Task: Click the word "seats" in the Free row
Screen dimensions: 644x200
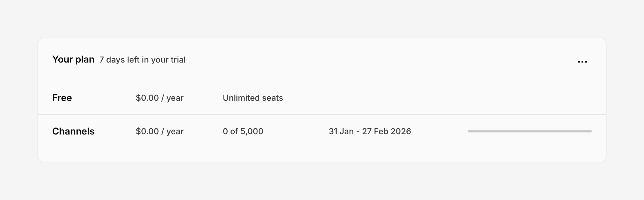Action: (x=272, y=98)
